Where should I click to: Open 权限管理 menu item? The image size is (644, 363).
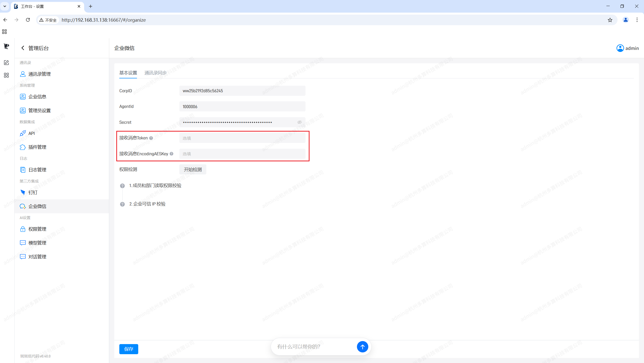tap(62, 229)
